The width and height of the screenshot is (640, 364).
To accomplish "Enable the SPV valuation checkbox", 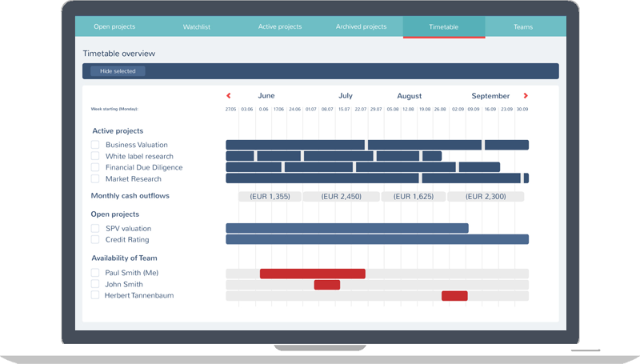I will pyautogui.click(x=95, y=228).
